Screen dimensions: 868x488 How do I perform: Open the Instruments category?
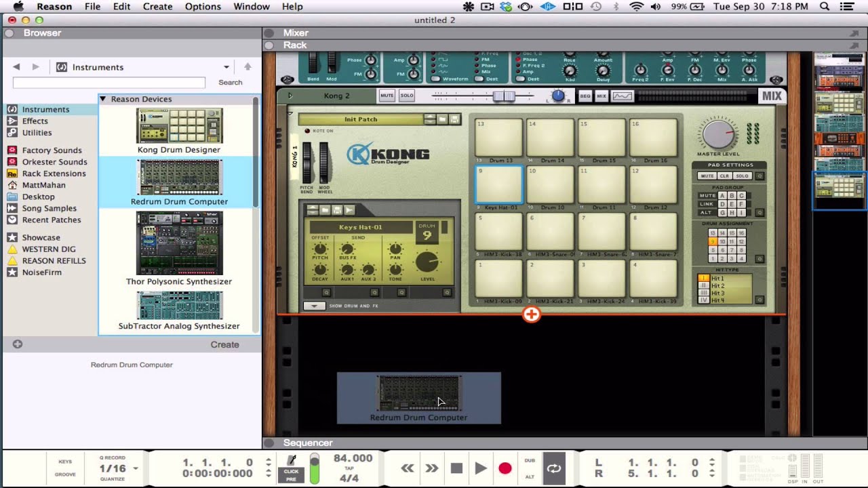(45, 109)
